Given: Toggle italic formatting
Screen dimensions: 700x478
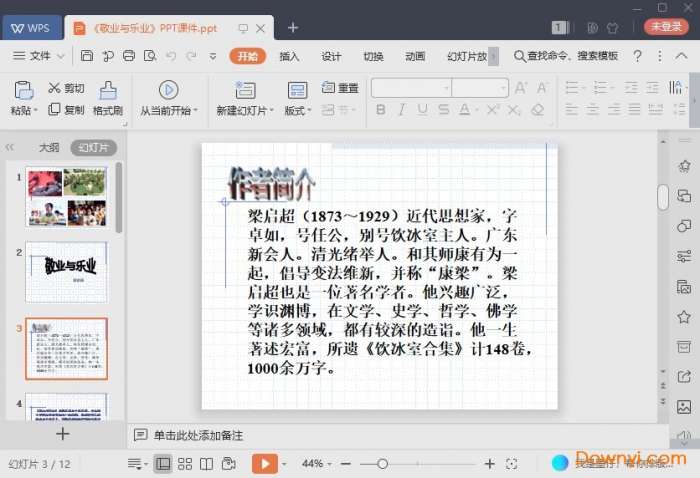Looking at the screenshot, I should pos(402,109).
